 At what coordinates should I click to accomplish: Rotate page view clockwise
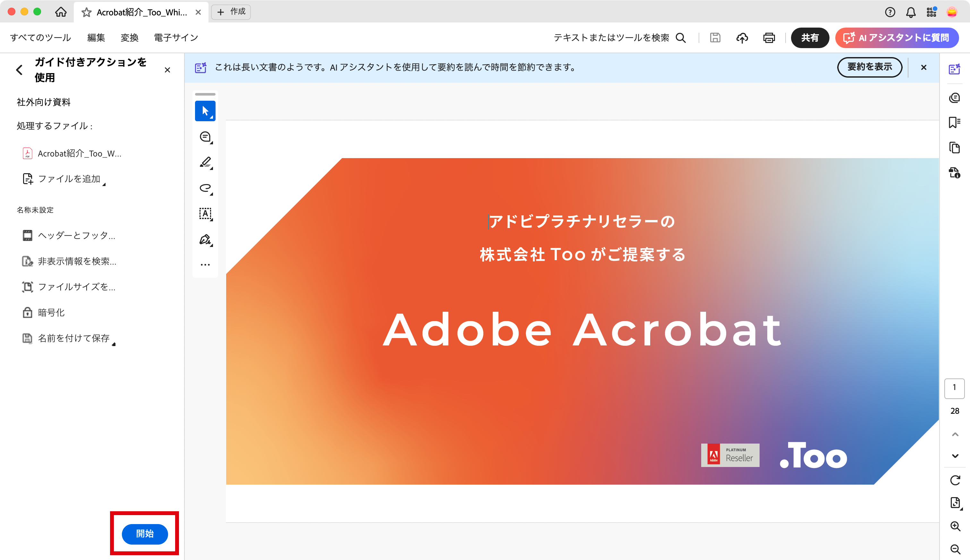coord(955,480)
